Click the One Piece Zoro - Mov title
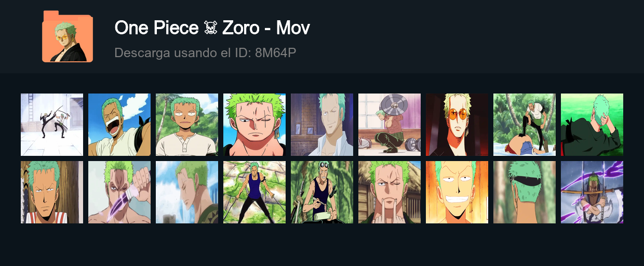 coord(212,28)
